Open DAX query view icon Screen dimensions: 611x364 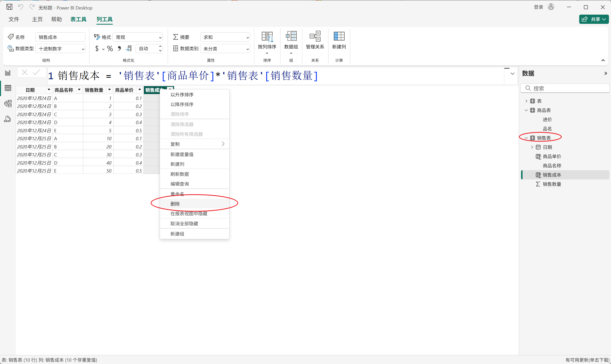tap(7, 119)
